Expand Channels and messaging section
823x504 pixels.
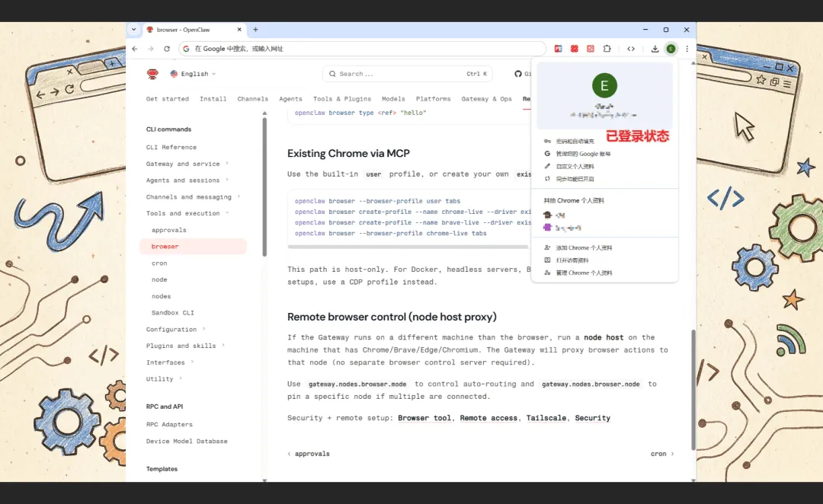pyautogui.click(x=193, y=196)
